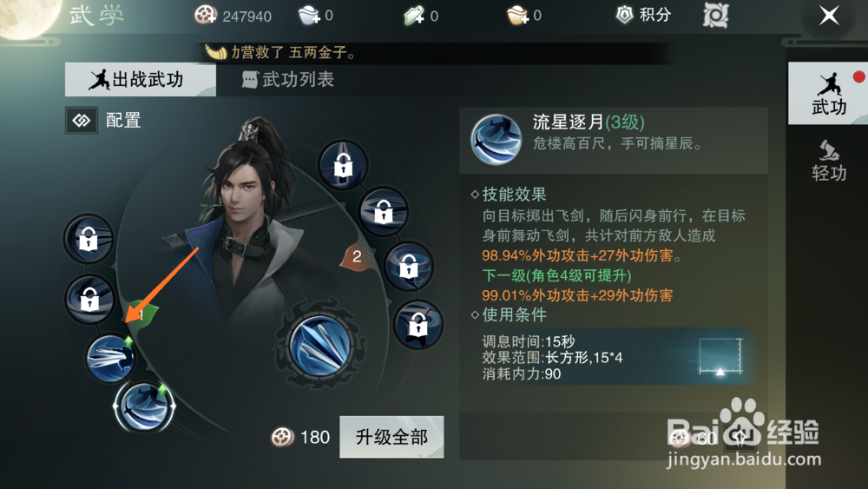868x489 pixels.
Task: Open the 配置 configuration icon
Action: point(82,120)
